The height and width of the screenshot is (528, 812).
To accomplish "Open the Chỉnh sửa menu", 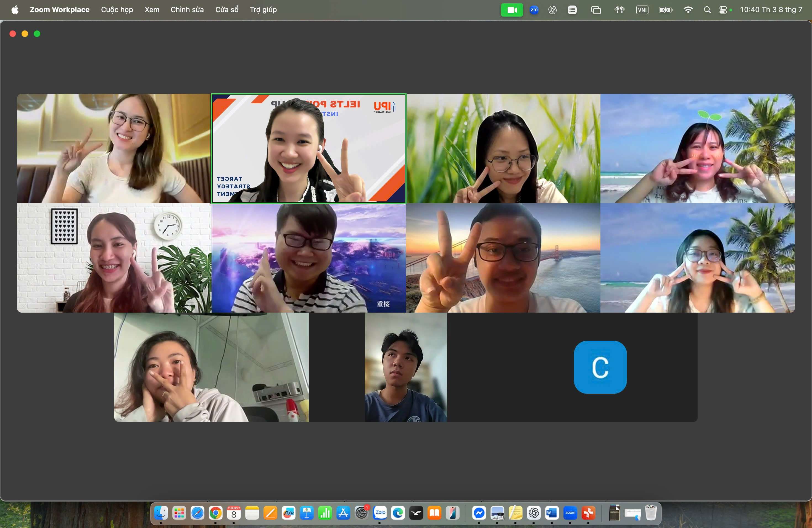I will 187,10.
